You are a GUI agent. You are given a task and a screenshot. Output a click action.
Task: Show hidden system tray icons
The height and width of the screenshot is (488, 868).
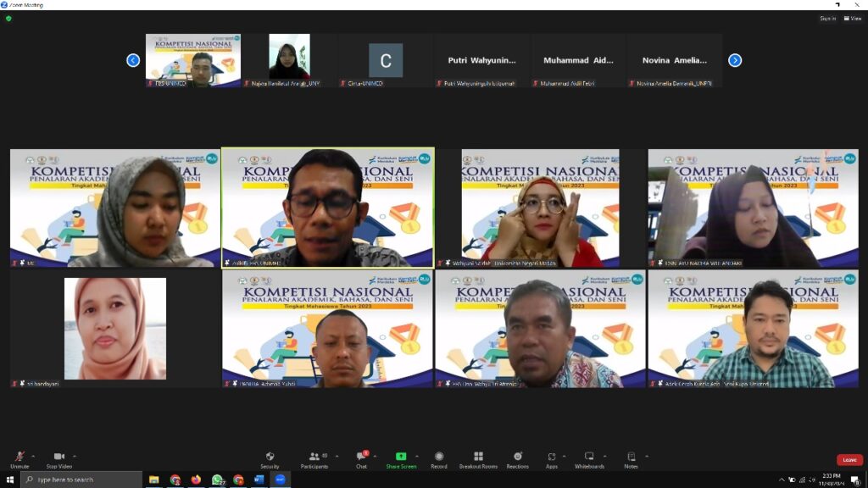click(x=781, y=480)
